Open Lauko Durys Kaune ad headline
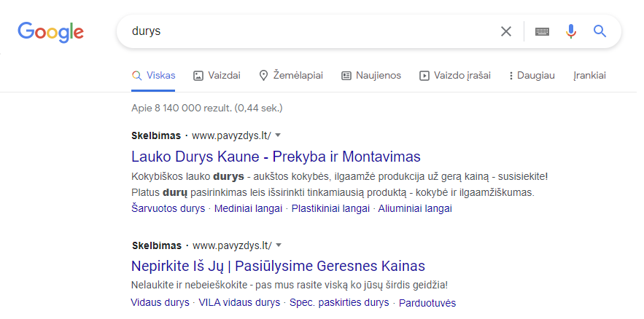The image size is (644, 319). coord(276,157)
